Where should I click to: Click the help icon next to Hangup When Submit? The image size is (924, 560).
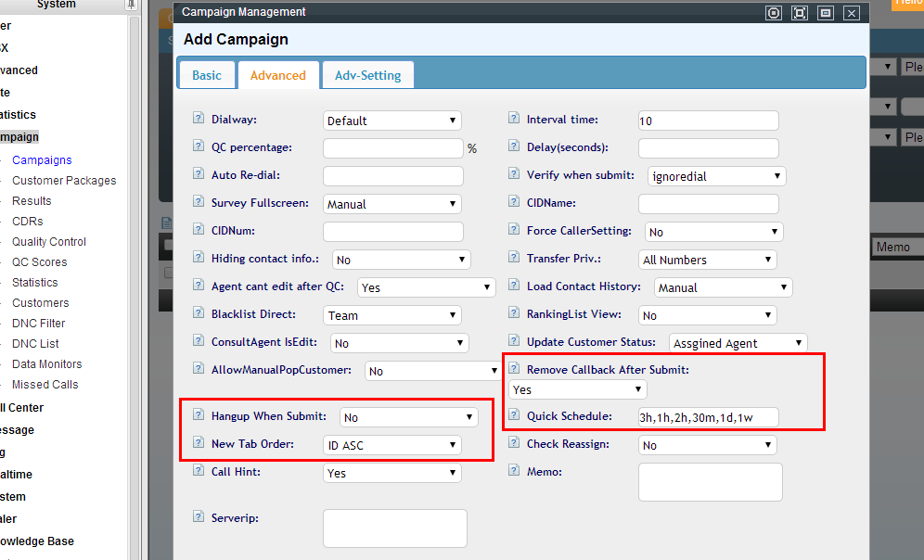[x=199, y=415]
